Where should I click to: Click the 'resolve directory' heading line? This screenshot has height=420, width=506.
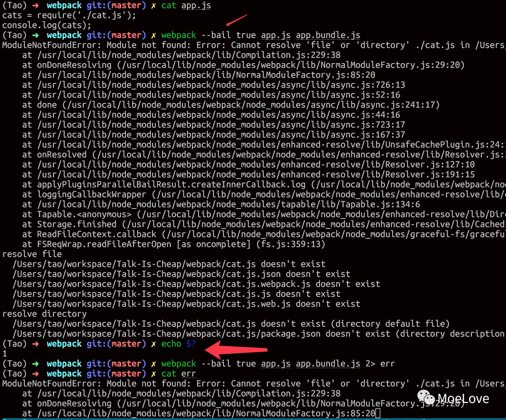pyautogui.click(x=44, y=314)
